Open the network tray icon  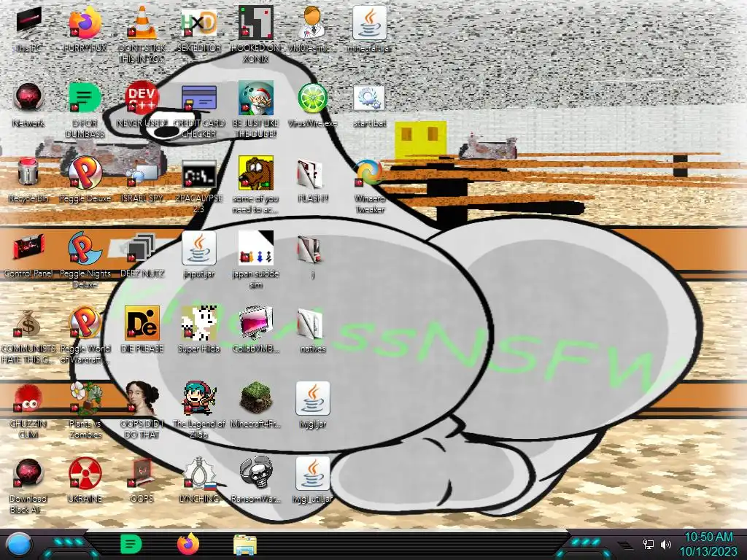click(x=648, y=544)
